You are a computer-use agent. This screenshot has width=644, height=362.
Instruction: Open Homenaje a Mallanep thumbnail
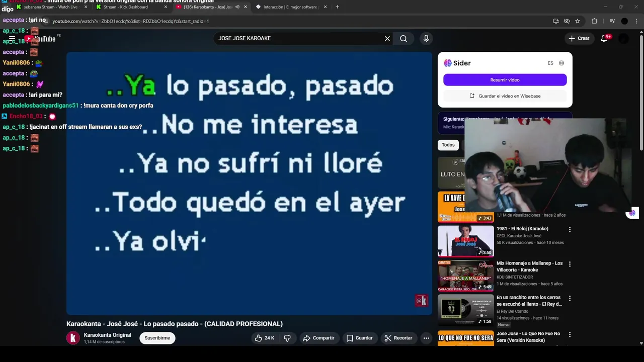(465, 276)
